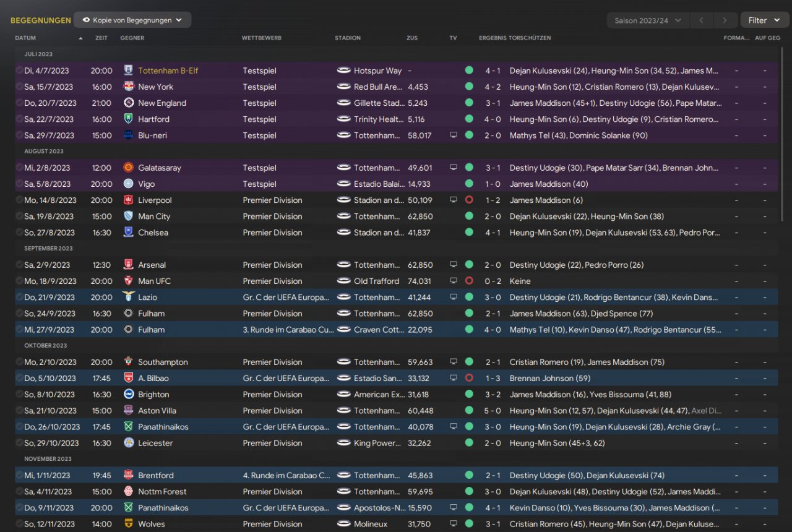Click the Panathinaikos badge in the 9/11/2023 row
Viewport: 792px width, 532px height.
click(128, 508)
